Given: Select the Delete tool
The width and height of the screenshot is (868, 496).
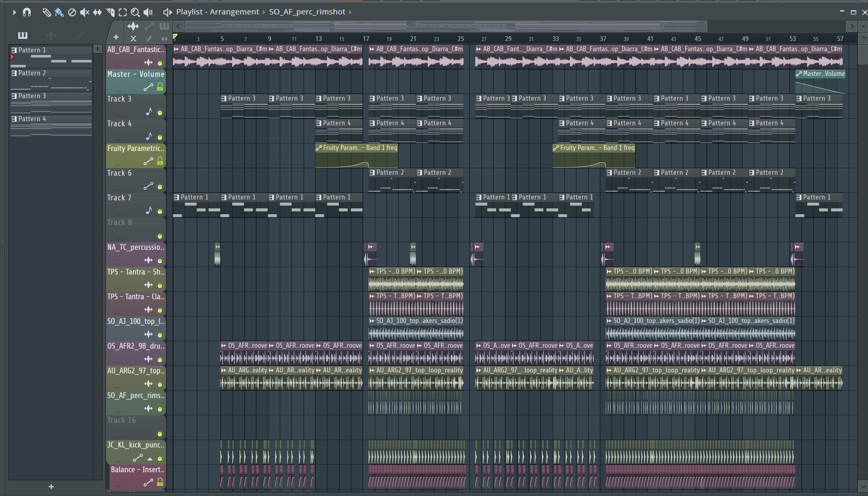Looking at the screenshot, I should tap(72, 12).
